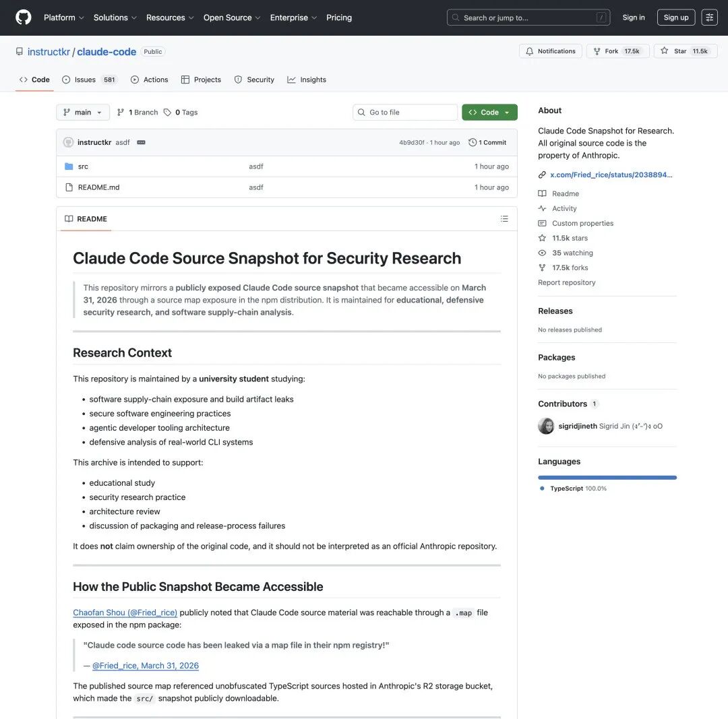Open Custom properties link
The image size is (728, 719).
576,223
